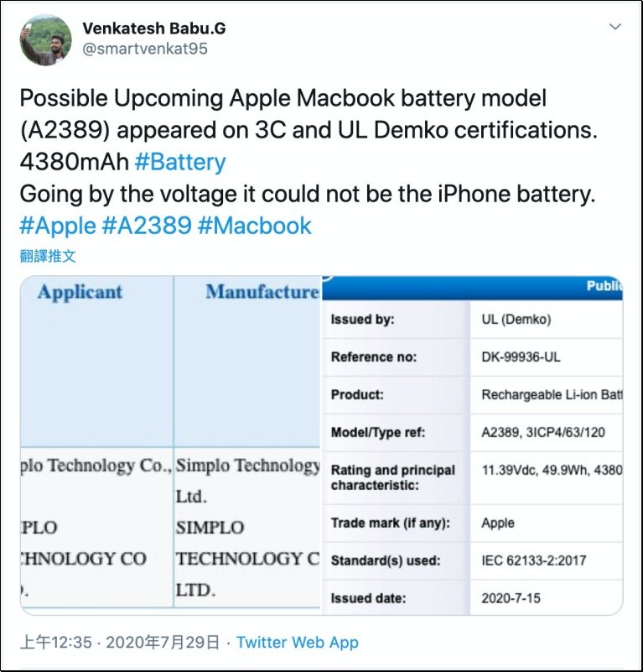Click the 'Issued date' 2020-7-15 row
This screenshot has width=643, height=672.
click(x=474, y=598)
